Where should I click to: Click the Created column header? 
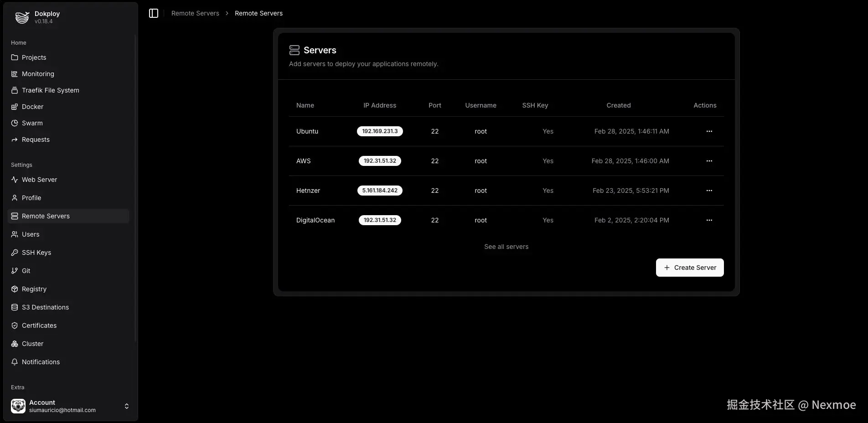click(x=619, y=105)
